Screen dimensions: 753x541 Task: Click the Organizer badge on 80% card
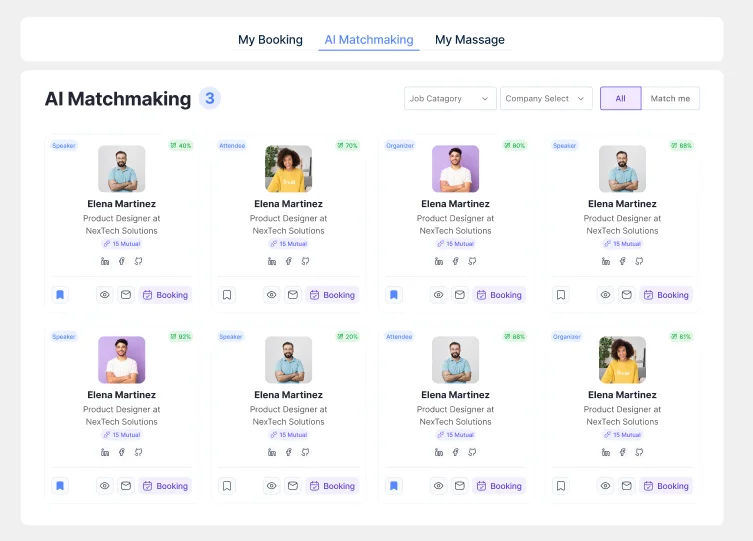coord(400,145)
